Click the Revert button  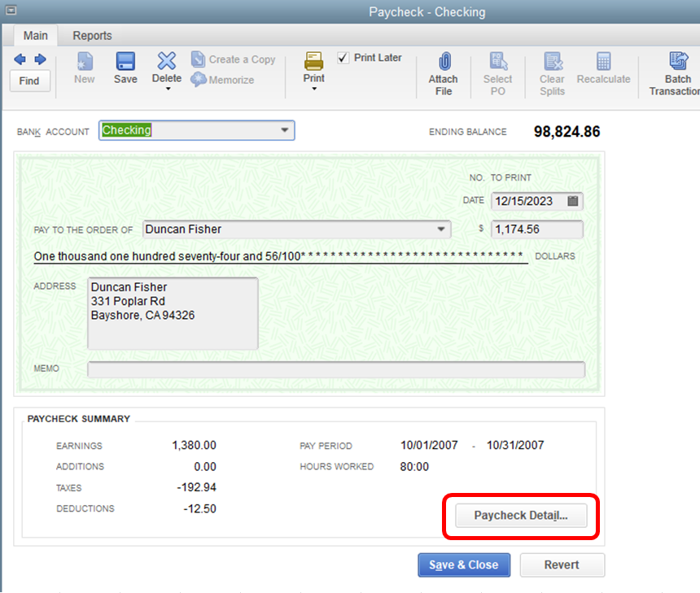(x=562, y=565)
